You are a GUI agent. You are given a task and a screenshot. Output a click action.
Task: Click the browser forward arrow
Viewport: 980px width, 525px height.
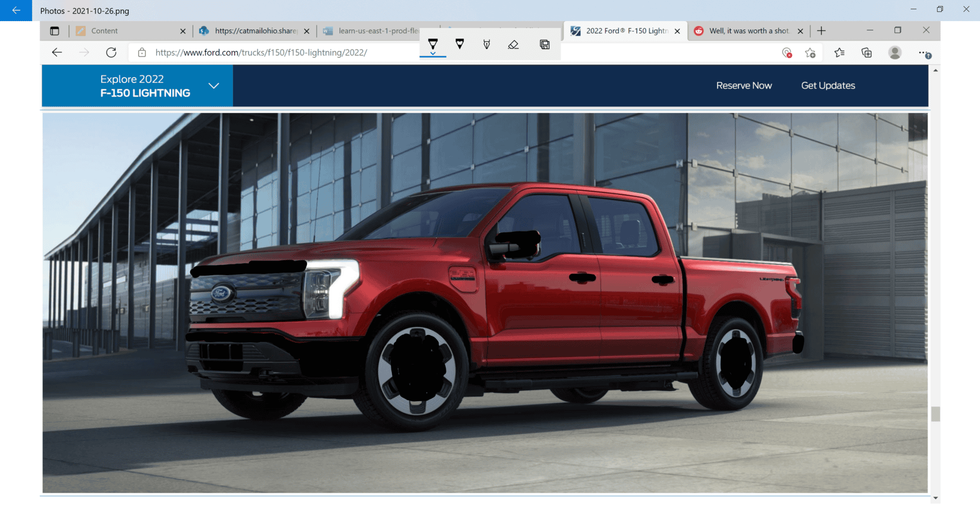point(84,53)
